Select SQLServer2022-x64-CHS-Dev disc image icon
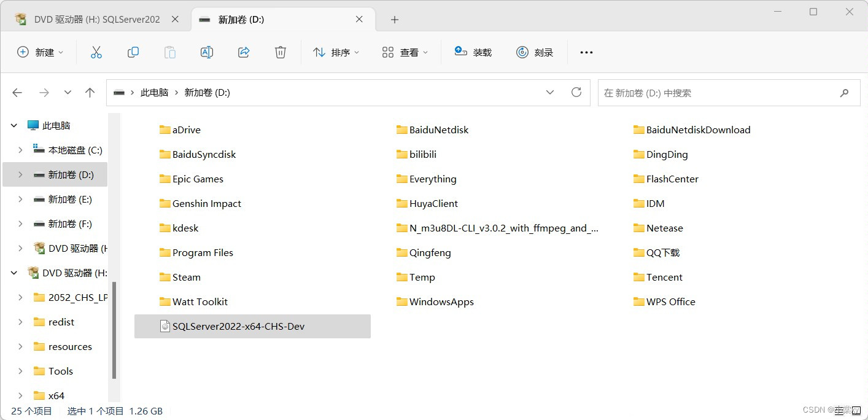This screenshot has width=868, height=420. pyautogui.click(x=165, y=326)
